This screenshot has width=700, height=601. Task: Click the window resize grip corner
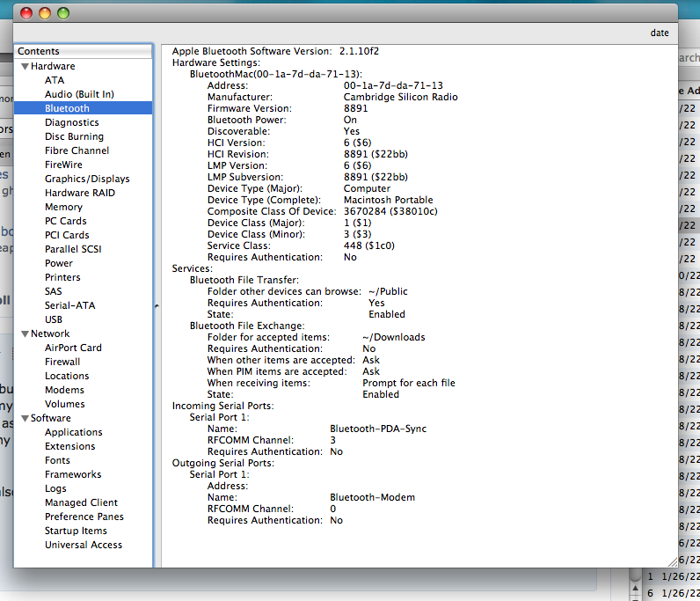pos(673,562)
